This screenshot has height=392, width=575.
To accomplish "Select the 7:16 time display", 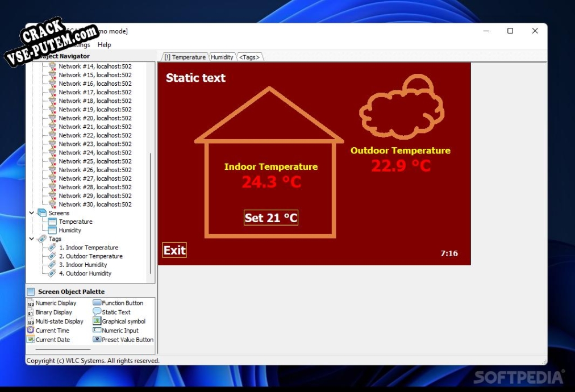I will 449,253.
